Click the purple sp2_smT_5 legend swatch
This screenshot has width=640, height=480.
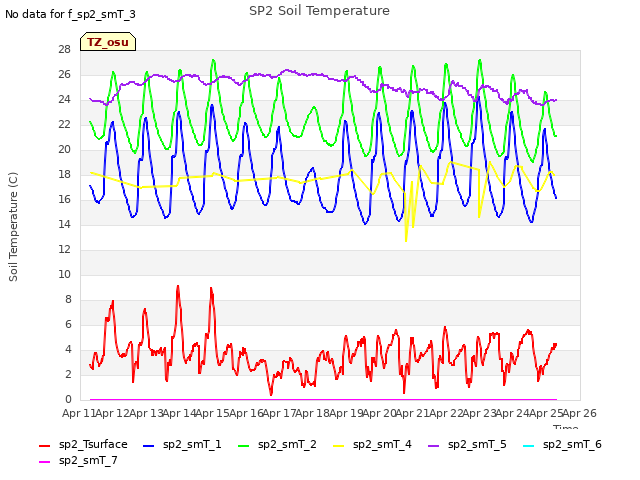(x=434, y=445)
